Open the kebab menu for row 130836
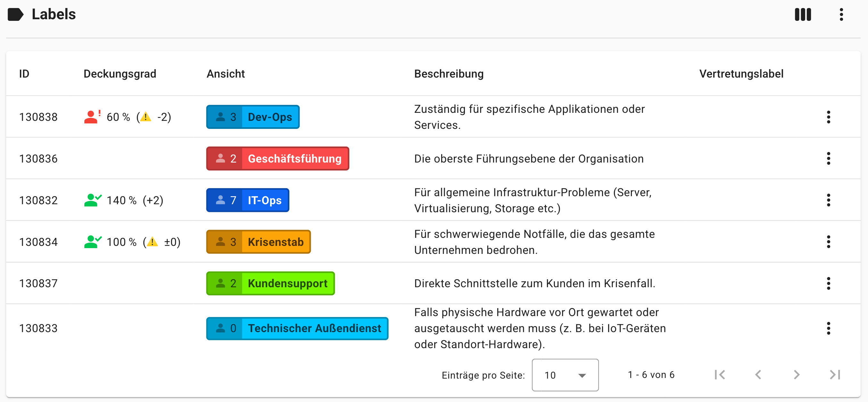 pos(829,158)
